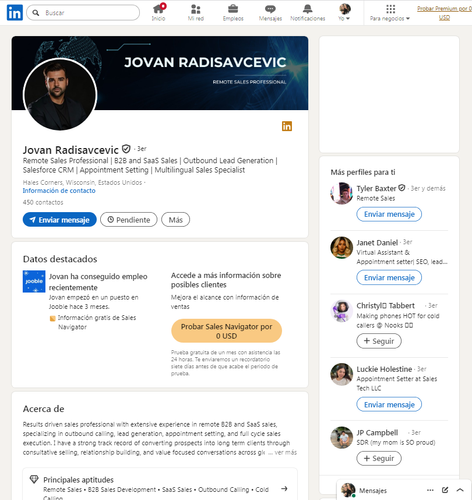The height and width of the screenshot is (500, 472).
Task: Go to Inicio home icon
Action: click(x=158, y=12)
